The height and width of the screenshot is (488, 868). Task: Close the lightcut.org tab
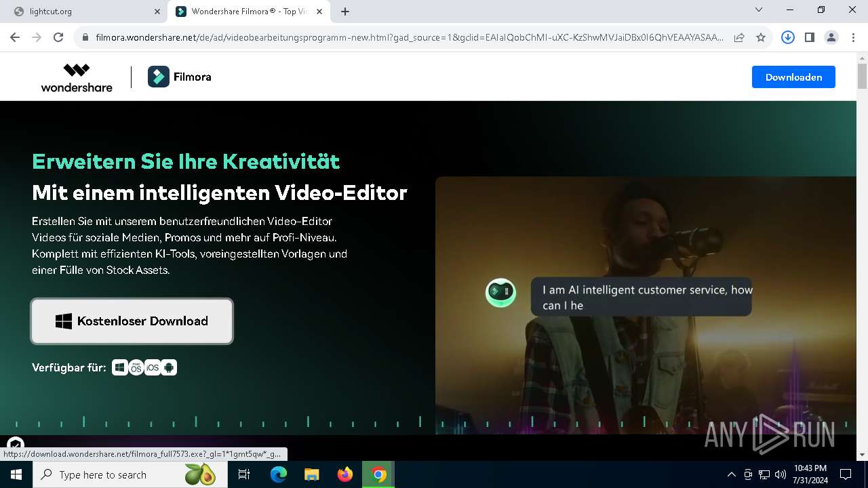click(157, 12)
